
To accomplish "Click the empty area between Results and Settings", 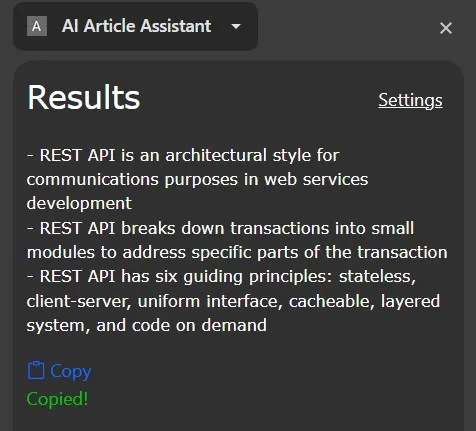I will pos(259,99).
